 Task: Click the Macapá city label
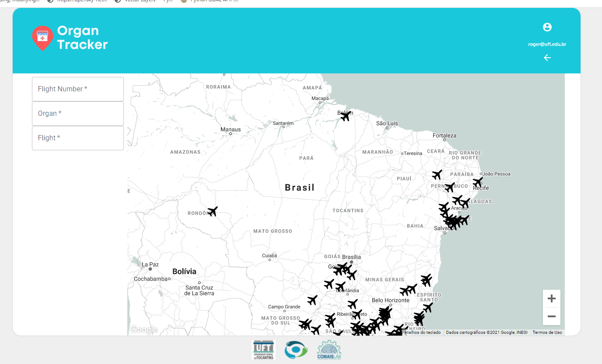(x=320, y=98)
